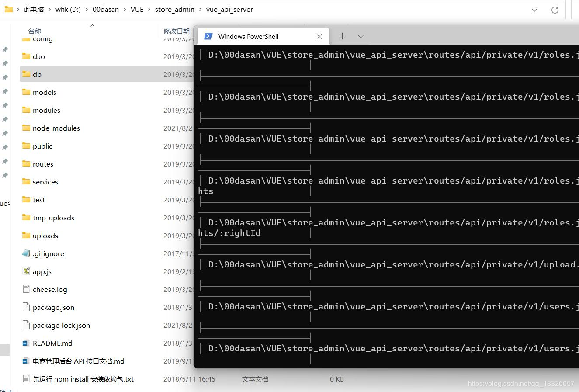This screenshot has width=579, height=392.
Task: Select the db folder name
Action: [x=37, y=74]
